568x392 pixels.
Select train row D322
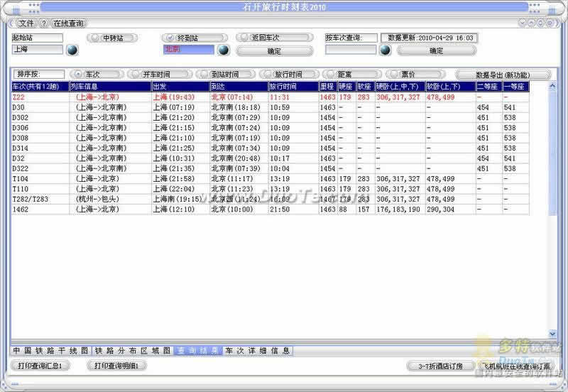click(x=271, y=168)
